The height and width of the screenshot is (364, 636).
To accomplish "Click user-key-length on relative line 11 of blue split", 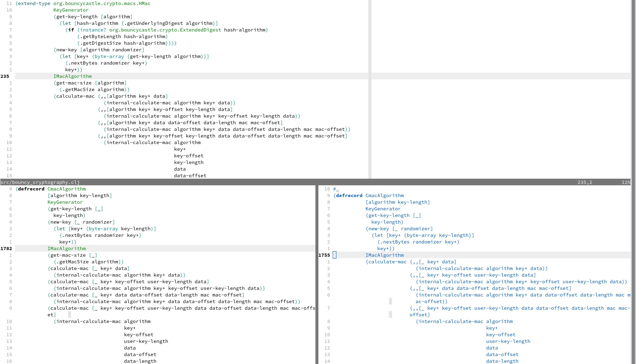I will 508,341.
